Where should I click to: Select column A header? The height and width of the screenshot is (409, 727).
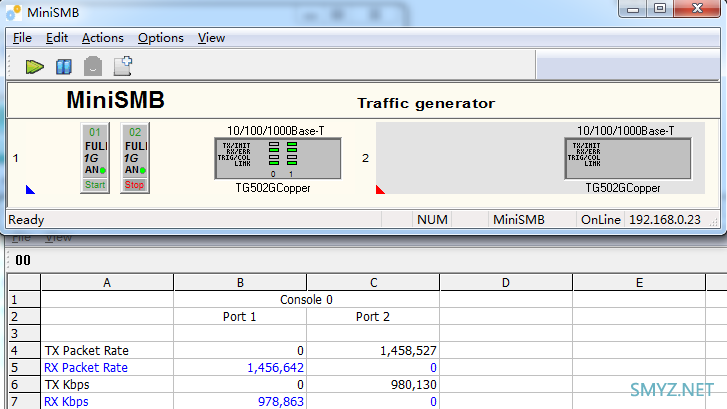pos(107,282)
